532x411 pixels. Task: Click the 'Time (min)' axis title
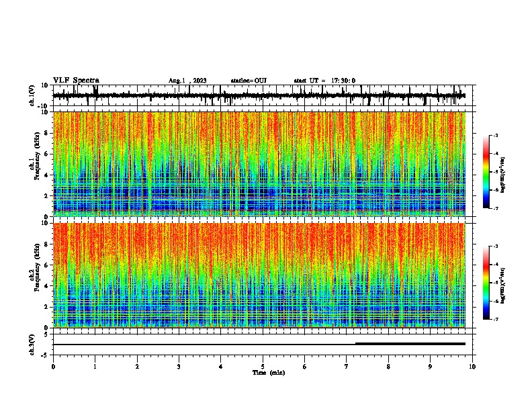click(x=269, y=373)
